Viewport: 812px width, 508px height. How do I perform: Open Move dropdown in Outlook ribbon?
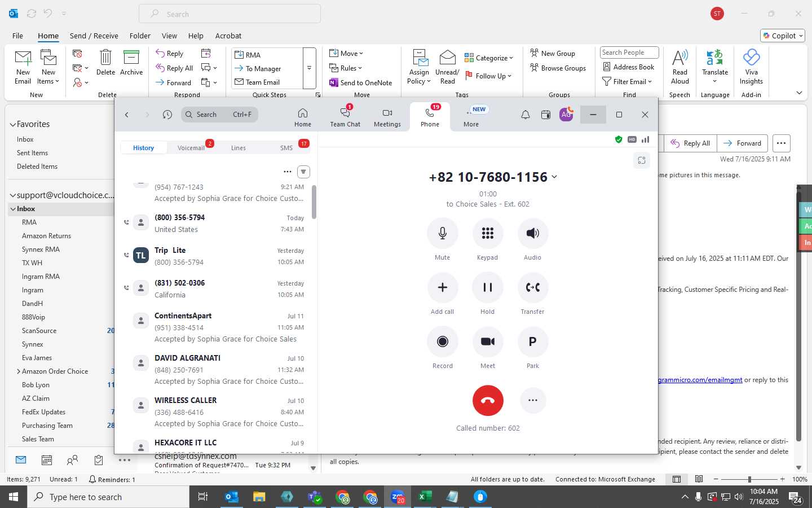(x=346, y=54)
